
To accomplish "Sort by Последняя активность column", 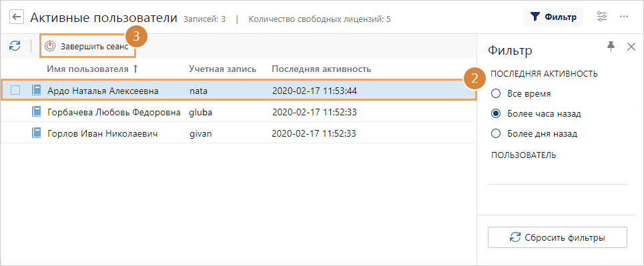I will [x=321, y=69].
